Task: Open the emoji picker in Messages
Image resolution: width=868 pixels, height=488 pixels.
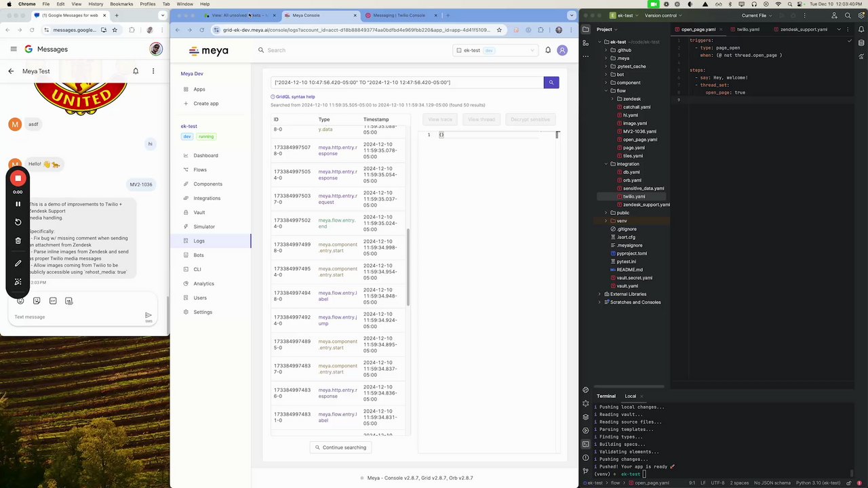Action: [20, 301]
